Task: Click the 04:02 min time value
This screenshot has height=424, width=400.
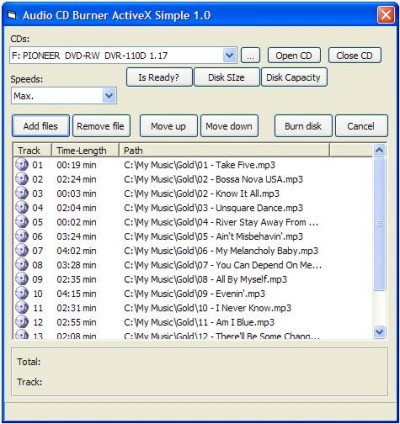Action: (76, 251)
